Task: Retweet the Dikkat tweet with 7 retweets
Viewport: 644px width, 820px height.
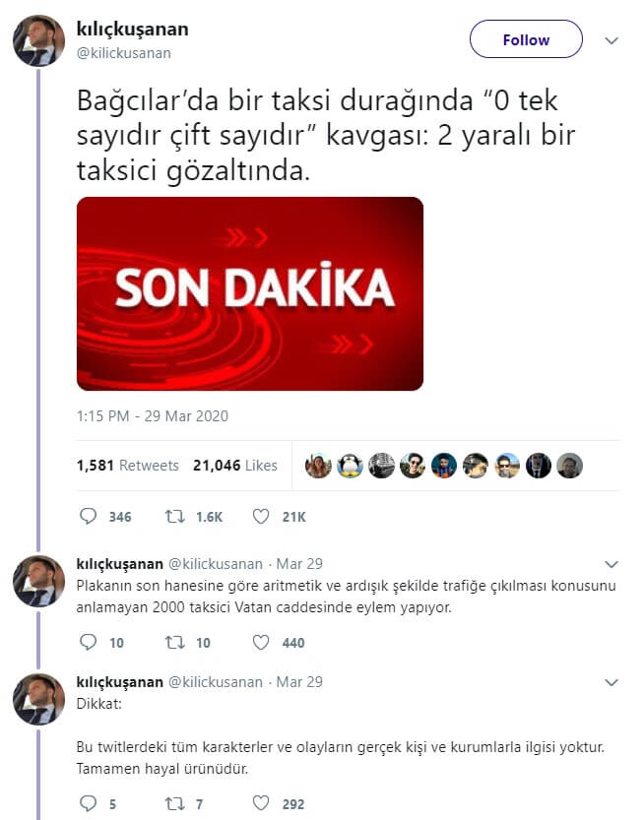Action: [x=174, y=803]
